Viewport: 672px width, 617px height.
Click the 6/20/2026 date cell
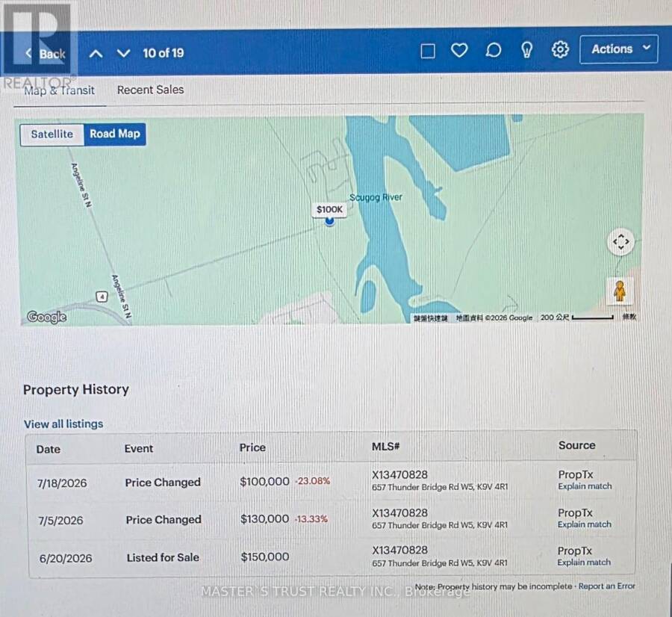pos(66,558)
